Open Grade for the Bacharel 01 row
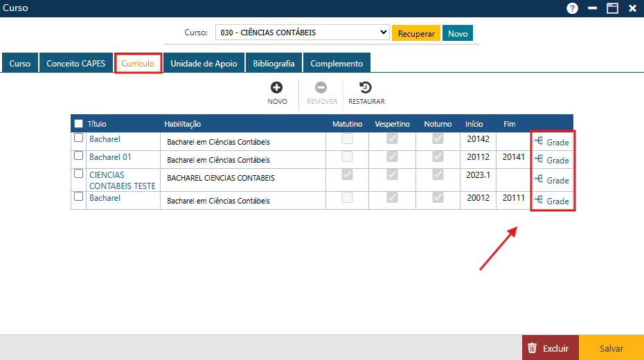This screenshot has width=644, height=360. coord(552,160)
